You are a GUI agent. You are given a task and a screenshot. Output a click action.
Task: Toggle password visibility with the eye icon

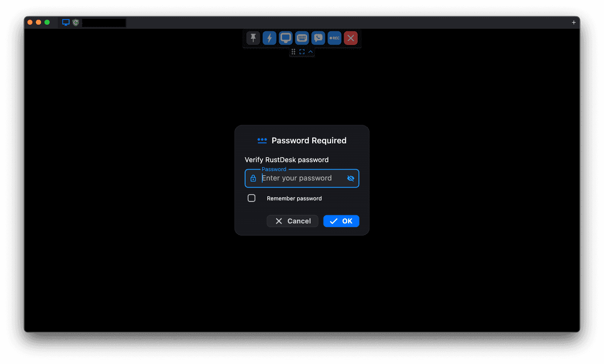[350, 178]
